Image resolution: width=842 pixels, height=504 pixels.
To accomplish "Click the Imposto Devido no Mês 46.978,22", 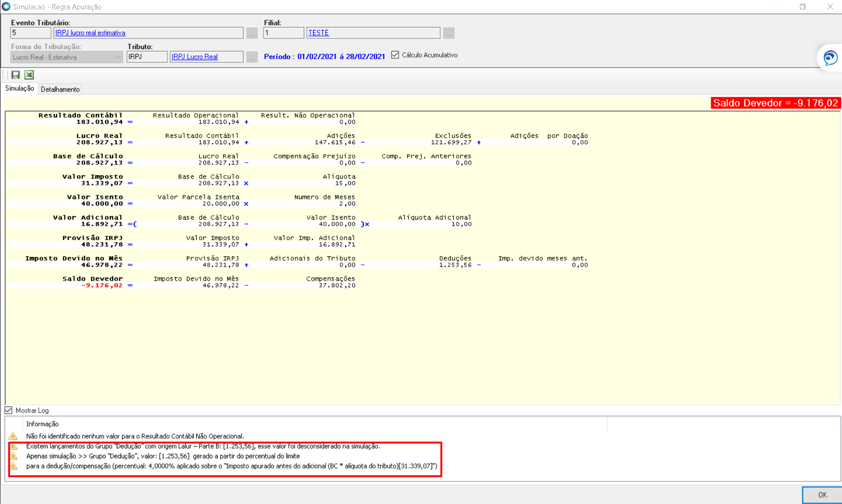I will pos(102,265).
